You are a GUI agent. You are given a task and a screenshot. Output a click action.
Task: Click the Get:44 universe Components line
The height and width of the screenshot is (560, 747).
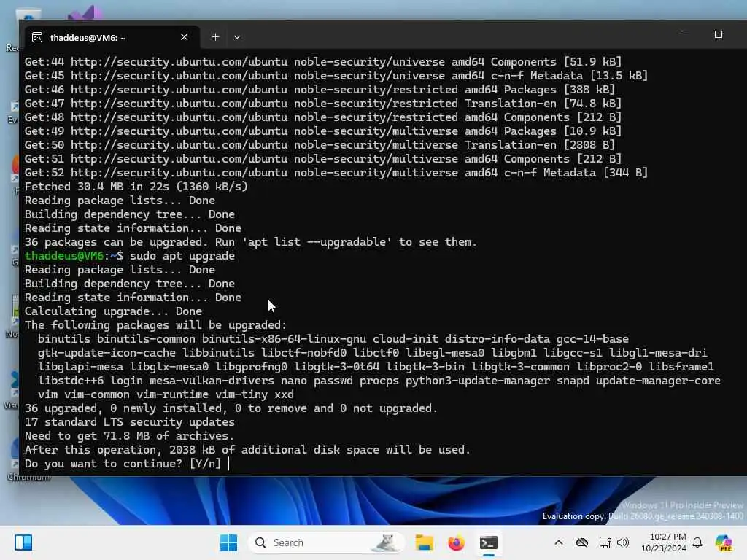(323, 62)
